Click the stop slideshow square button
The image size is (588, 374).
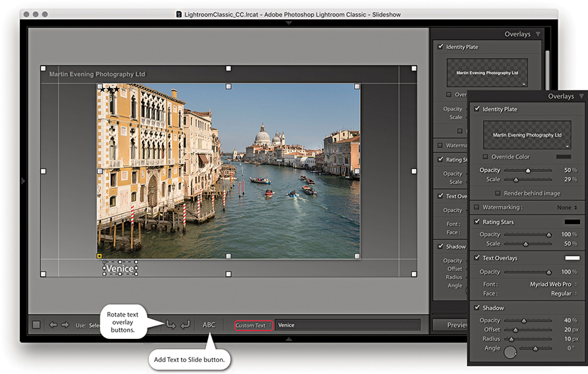(x=36, y=324)
